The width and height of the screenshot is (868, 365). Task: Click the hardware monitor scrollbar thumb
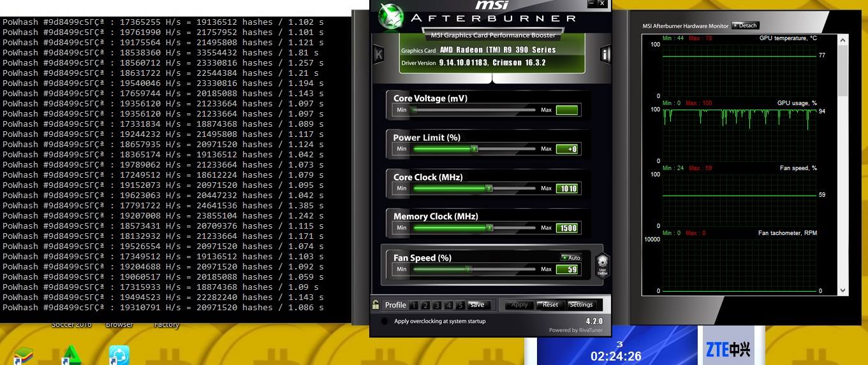(842, 70)
